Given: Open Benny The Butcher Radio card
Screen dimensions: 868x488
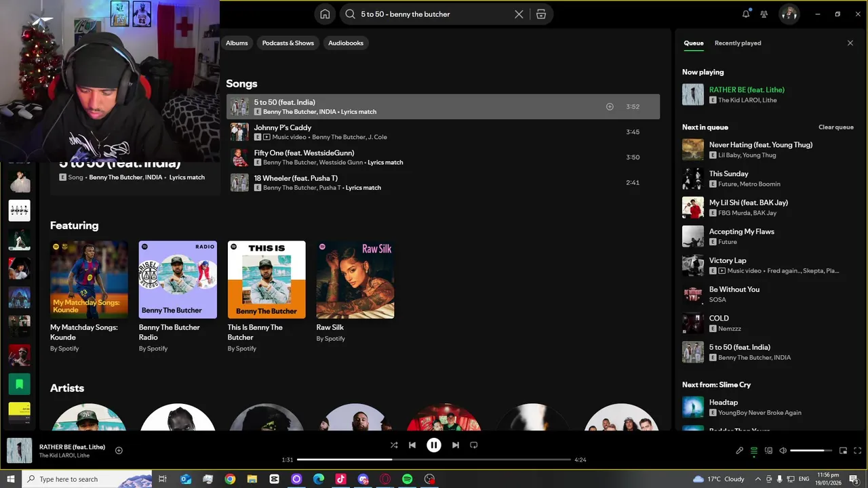Looking at the screenshot, I should click(x=178, y=296).
